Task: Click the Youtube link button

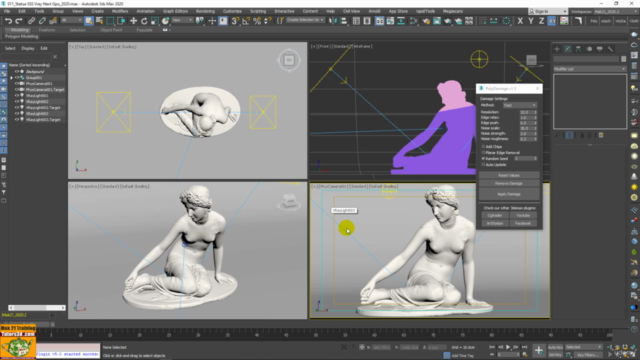Action: pyautogui.click(x=523, y=216)
